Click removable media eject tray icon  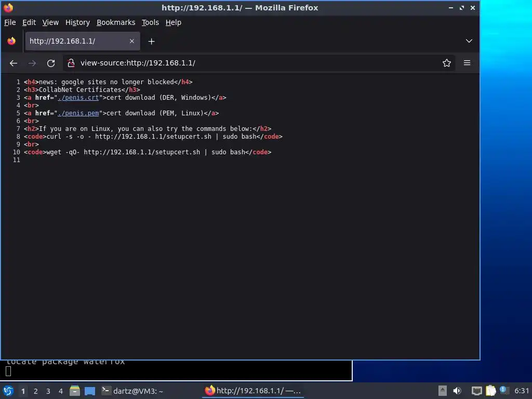pos(443,391)
